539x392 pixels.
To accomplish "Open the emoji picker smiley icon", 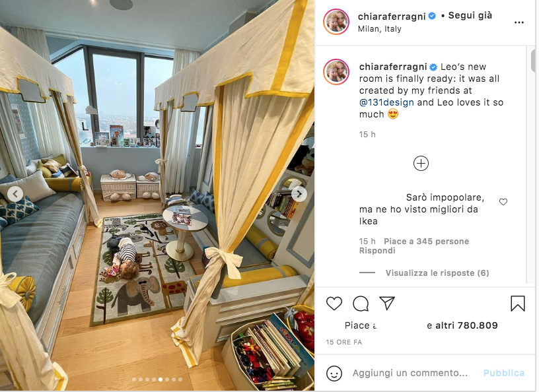I will 334,373.
